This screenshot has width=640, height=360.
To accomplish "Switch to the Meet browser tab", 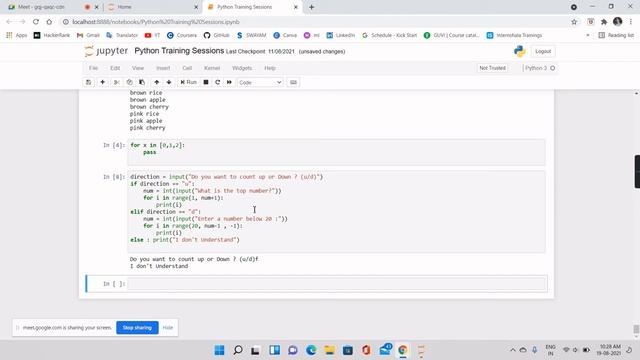I will click(41, 7).
